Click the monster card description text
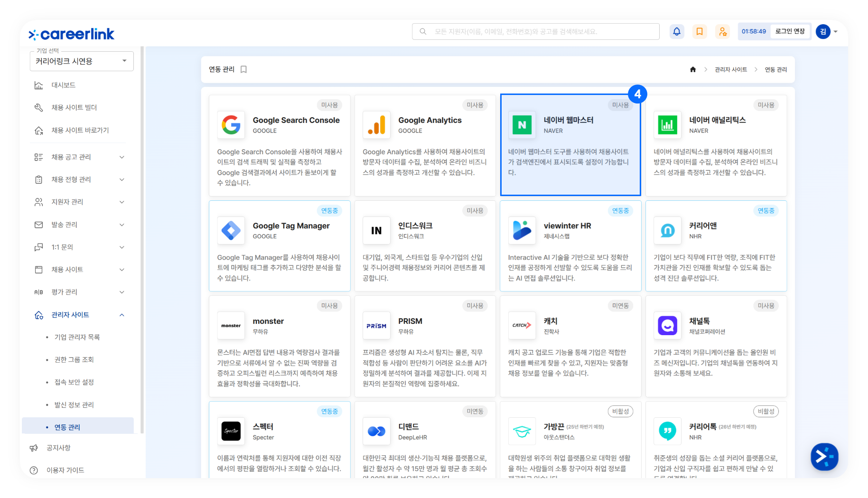 tap(279, 368)
